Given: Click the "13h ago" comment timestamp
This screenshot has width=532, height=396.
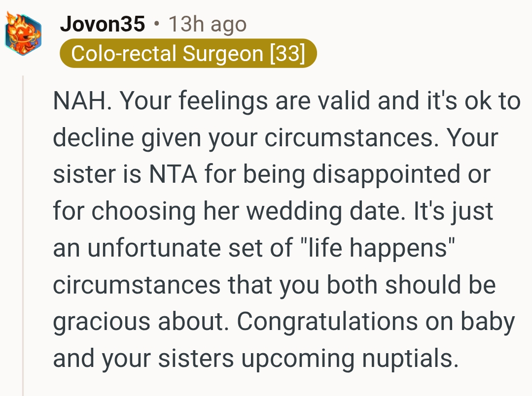Looking at the screenshot, I should (207, 24).
